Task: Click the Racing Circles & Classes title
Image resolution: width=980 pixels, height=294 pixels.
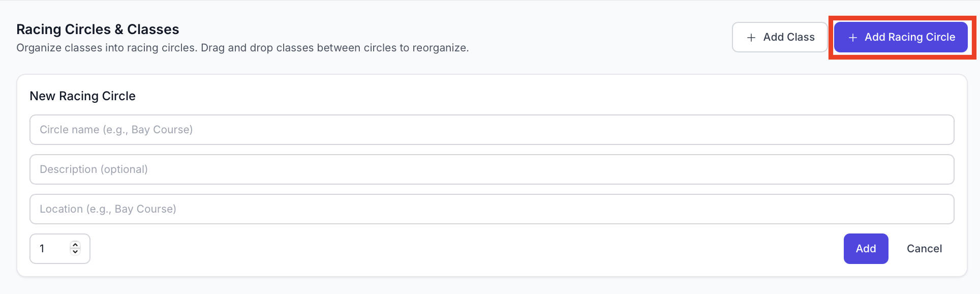Action: pyautogui.click(x=98, y=29)
